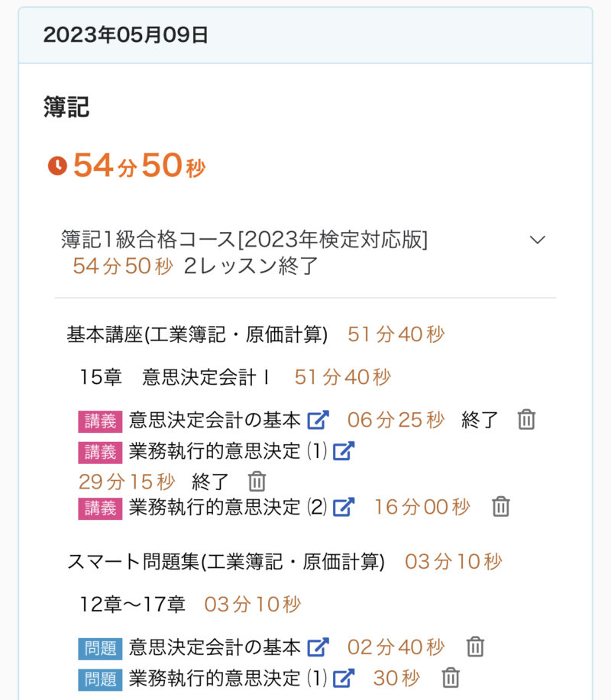Click the 2023年05月09日 date header
The image size is (611, 700).
pos(126,35)
